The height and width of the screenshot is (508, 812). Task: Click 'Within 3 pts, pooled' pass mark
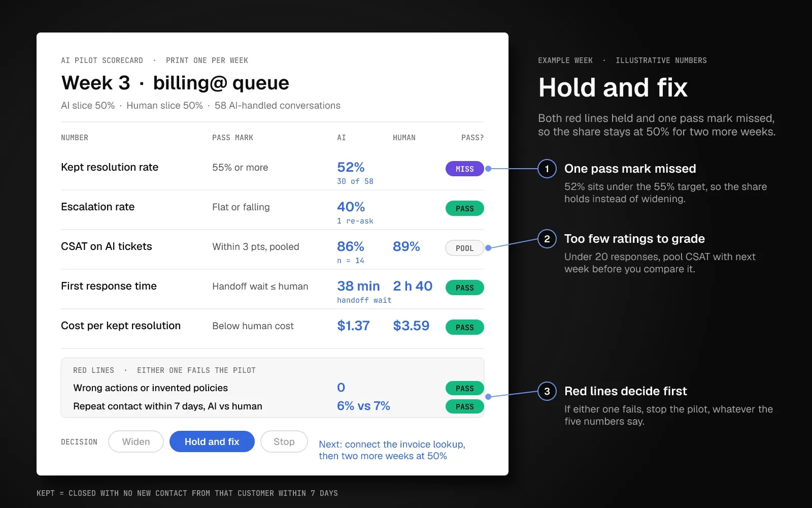tap(256, 247)
